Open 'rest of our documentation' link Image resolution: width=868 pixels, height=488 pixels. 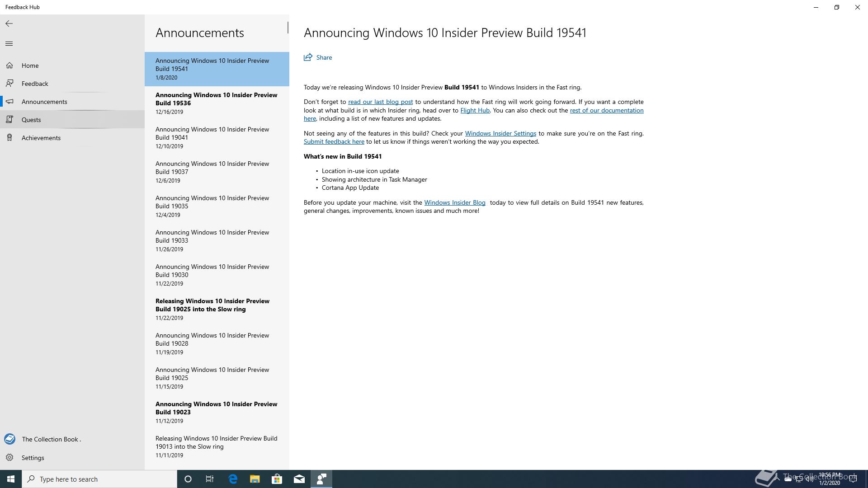pyautogui.click(x=607, y=110)
